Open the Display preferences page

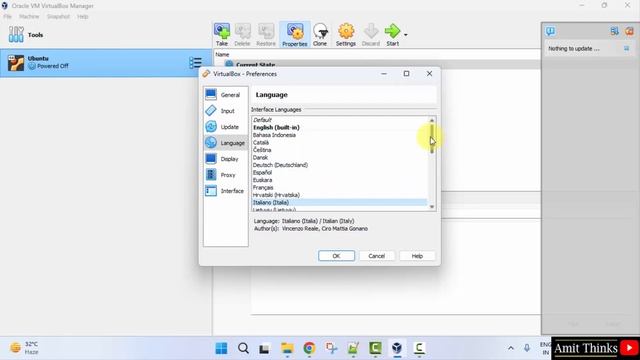(x=226, y=159)
